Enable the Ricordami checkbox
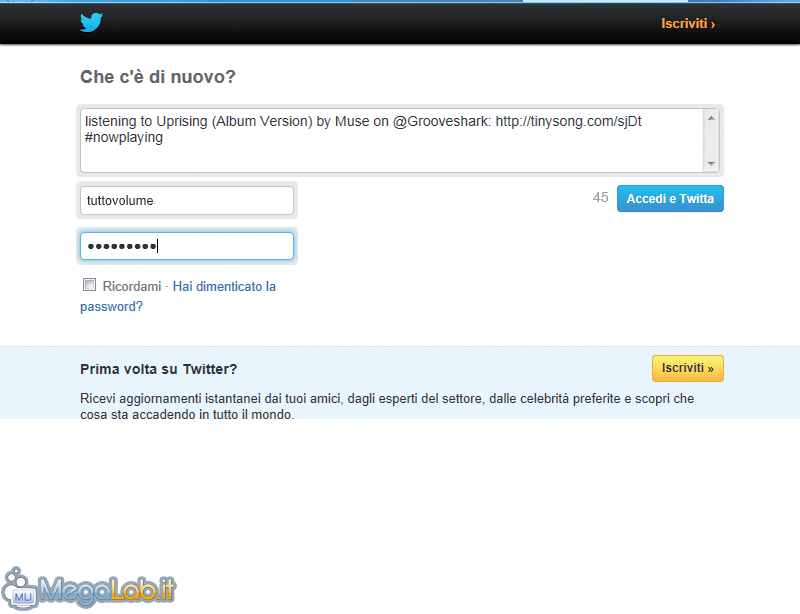This screenshot has height=614, width=800. point(89,285)
